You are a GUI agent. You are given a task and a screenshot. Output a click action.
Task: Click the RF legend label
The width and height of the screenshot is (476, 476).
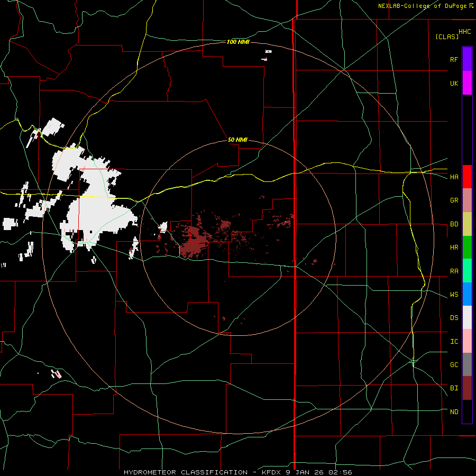[x=454, y=59]
